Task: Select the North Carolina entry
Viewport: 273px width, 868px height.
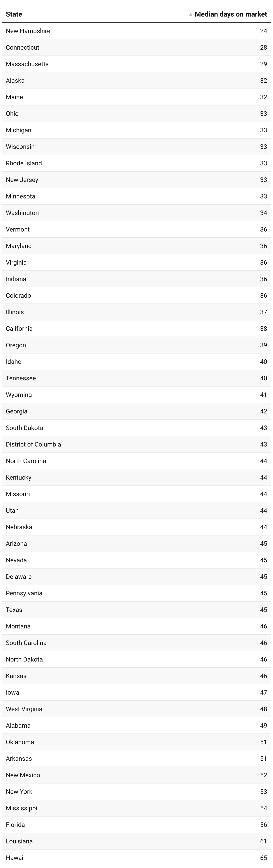Action: [26, 461]
